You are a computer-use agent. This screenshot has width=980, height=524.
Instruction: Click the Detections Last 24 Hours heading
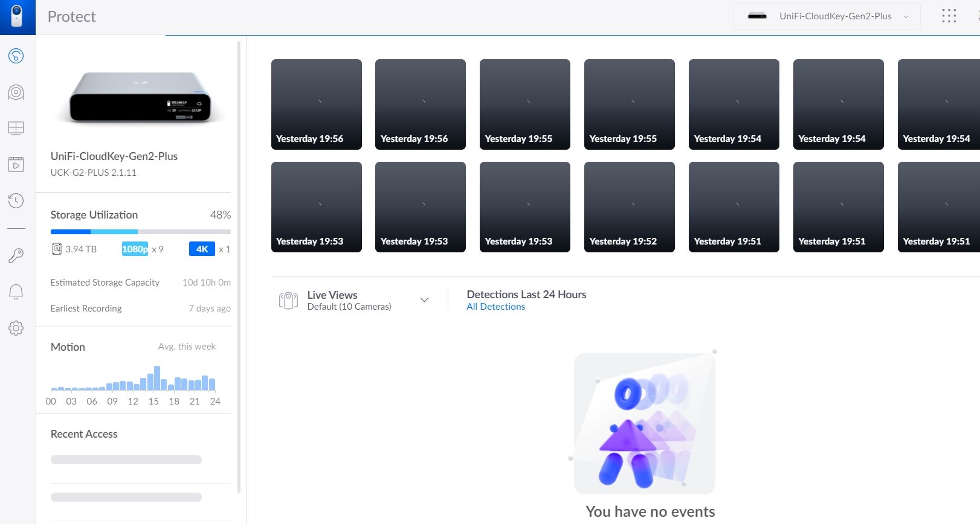[x=526, y=294]
